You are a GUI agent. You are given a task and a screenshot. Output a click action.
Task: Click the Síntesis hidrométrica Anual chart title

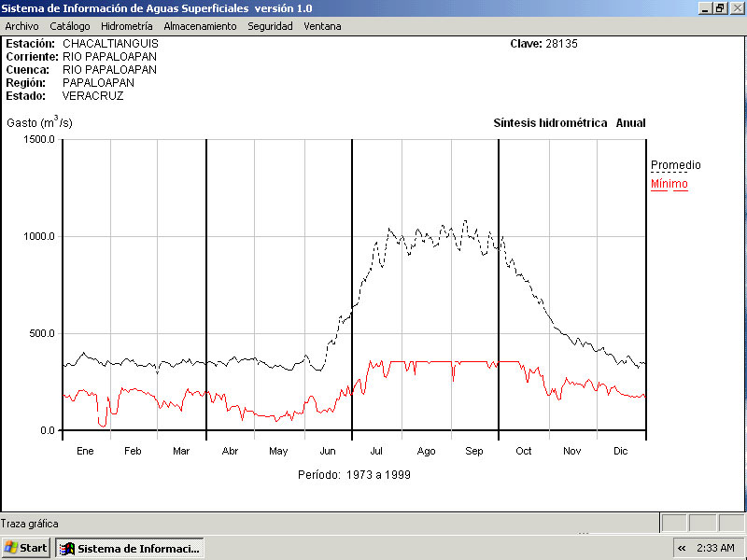click(x=569, y=123)
